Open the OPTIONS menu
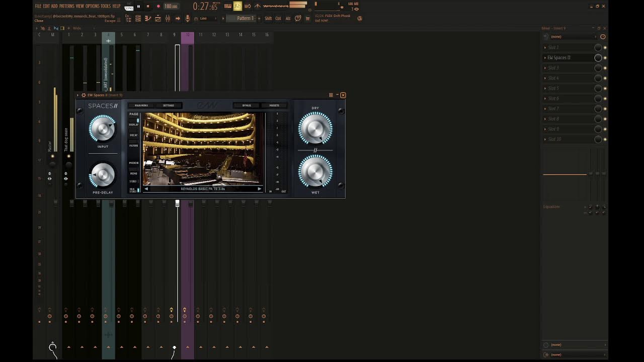The width and height of the screenshot is (644, 362). 93,6
